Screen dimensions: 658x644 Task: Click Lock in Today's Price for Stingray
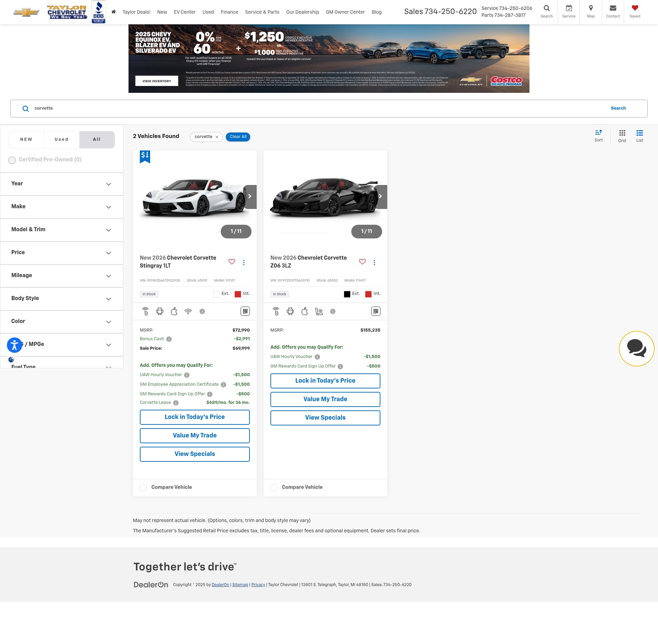(195, 417)
